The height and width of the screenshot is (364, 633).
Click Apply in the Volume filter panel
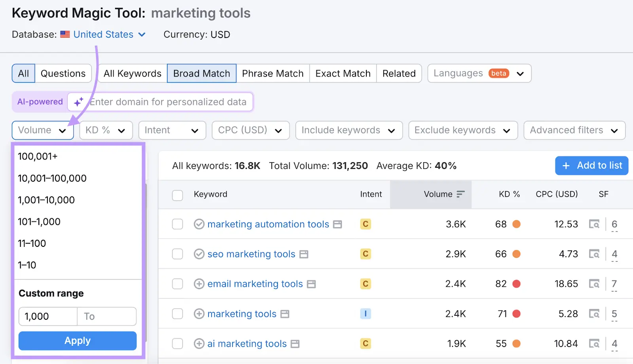tap(77, 341)
